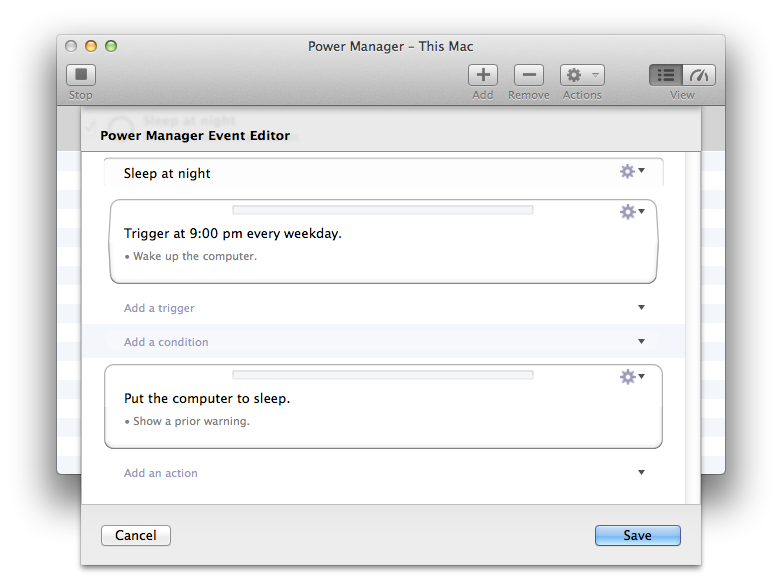Click the yellow minimize window button
Screen dimensions: 782x576
pyautogui.click(x=91, y=46)
